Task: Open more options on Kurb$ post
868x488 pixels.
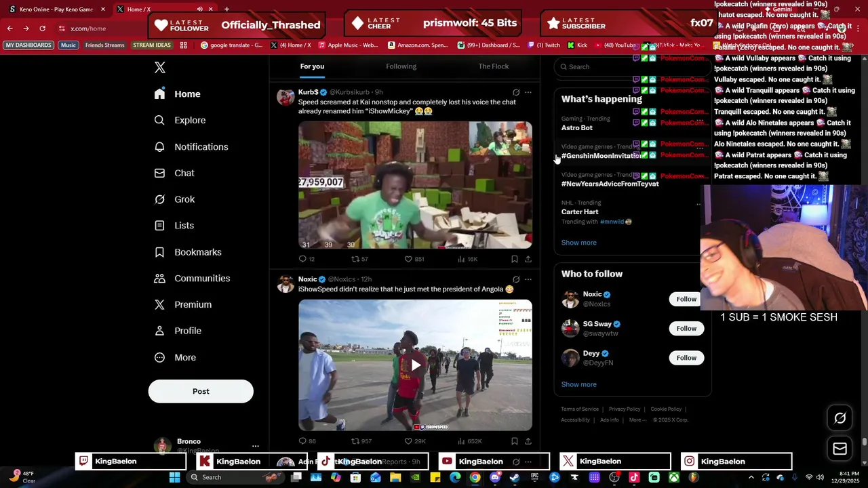Action: click(x=528, y=92)
